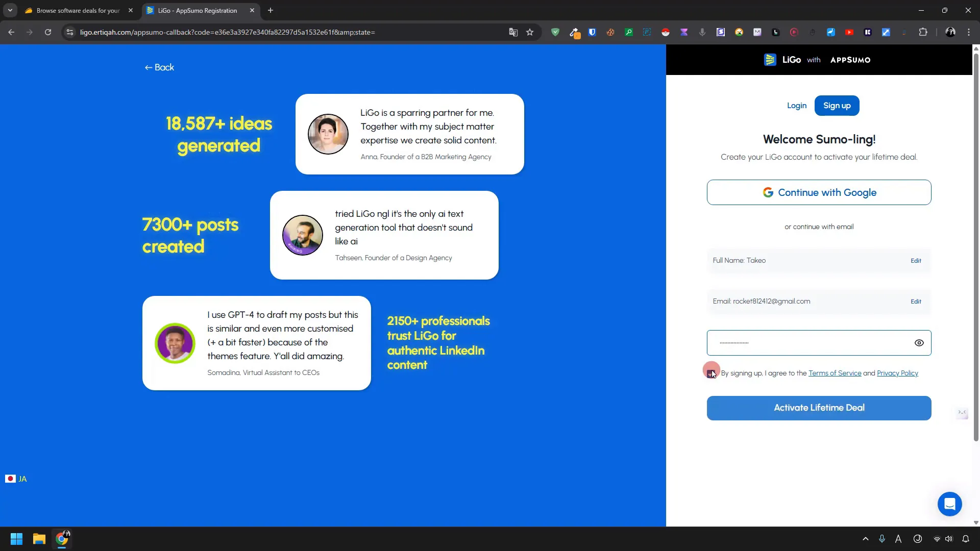The height and width of the screenshot is (551, 980).
Task: Click the LiGo logo in header
Action: click(782, 60)
